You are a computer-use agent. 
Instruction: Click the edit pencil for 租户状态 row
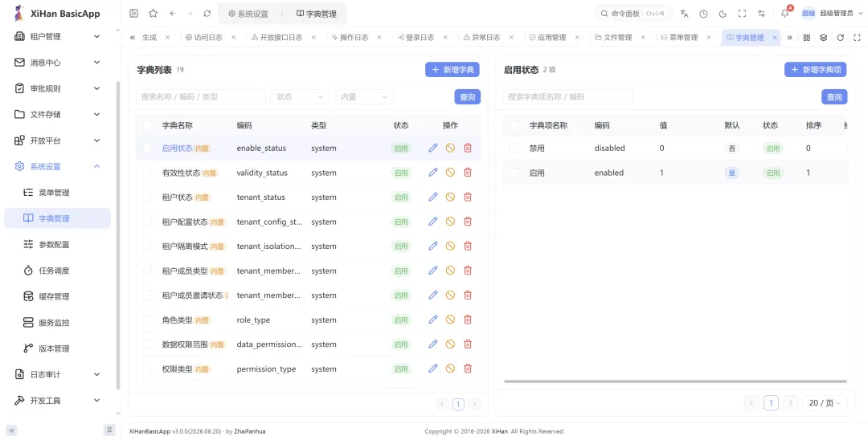[433, 197]
